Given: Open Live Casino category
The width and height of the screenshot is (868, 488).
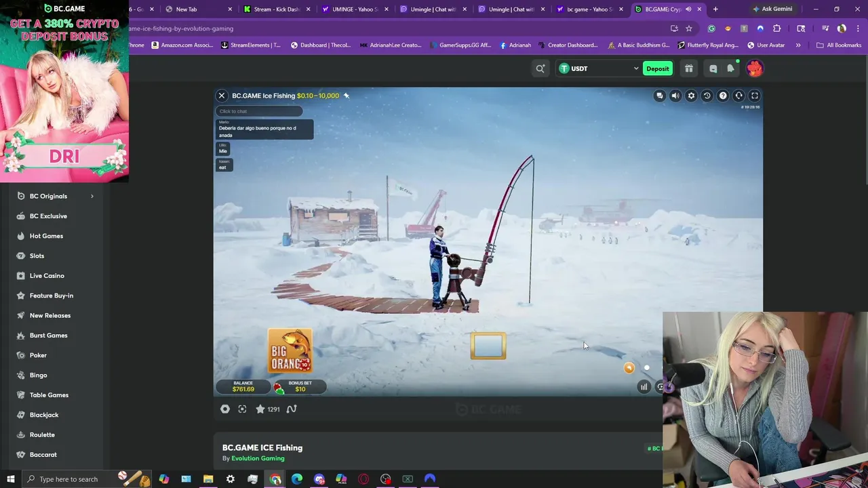Looking at the screenshot, I should pyautogui.click(x=47, y=276).
